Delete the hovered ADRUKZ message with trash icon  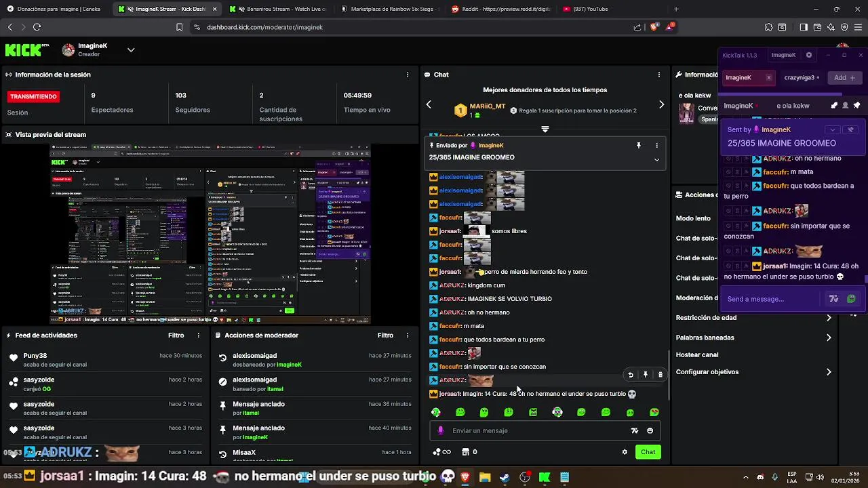coord(660,375)
